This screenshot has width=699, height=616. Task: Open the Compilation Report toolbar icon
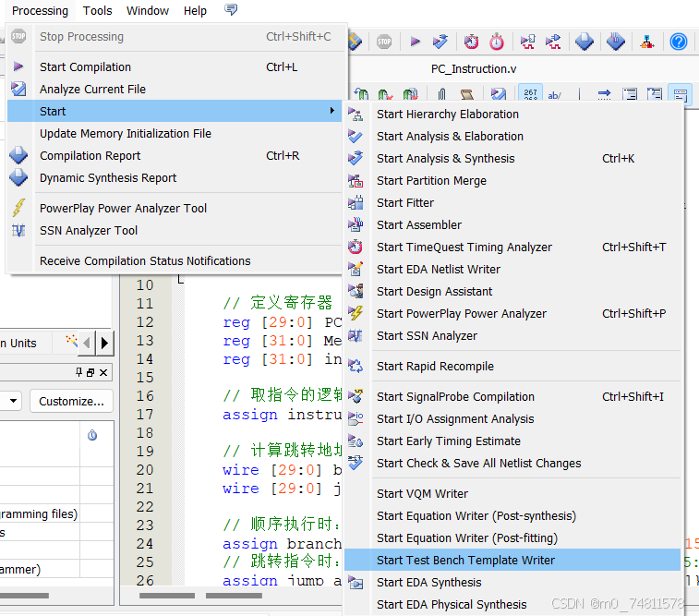585,42
